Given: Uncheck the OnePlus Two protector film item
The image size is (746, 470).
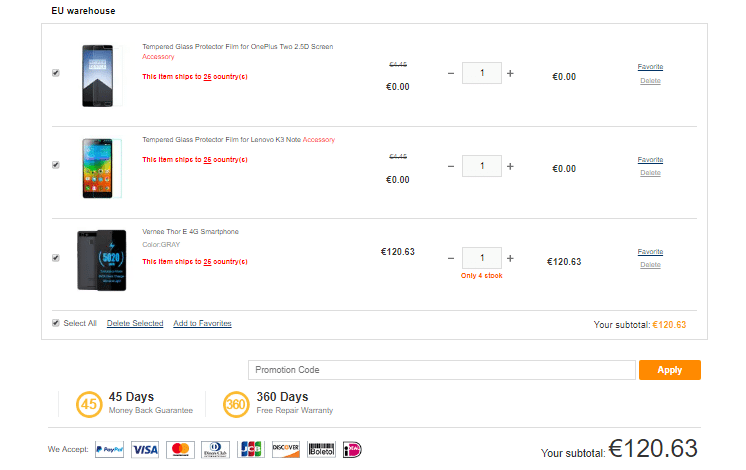Looking at the screenshot, I should tap(56, 73).
